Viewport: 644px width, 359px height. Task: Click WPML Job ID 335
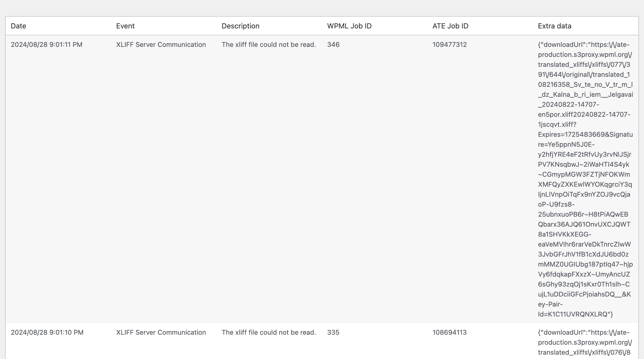pyautogui.click(x=333, y=332)
